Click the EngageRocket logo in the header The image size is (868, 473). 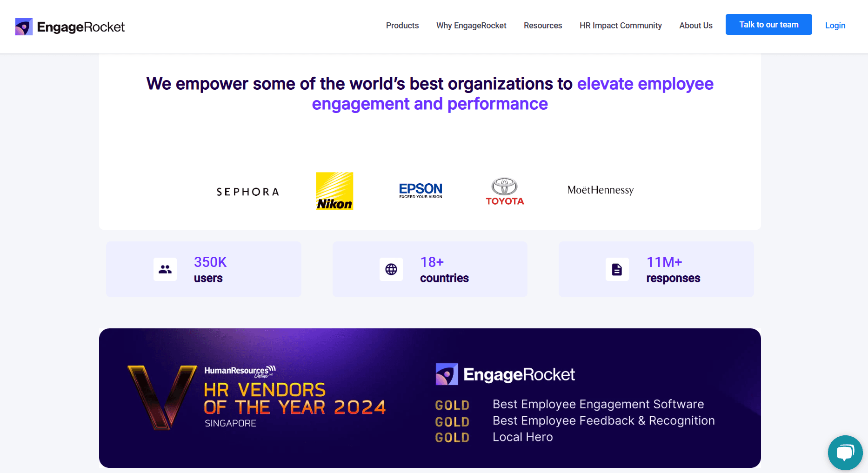point(70,27)
